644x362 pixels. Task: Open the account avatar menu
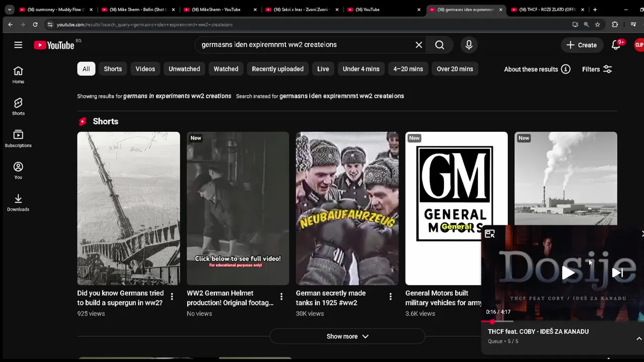[x=639, y=45]
